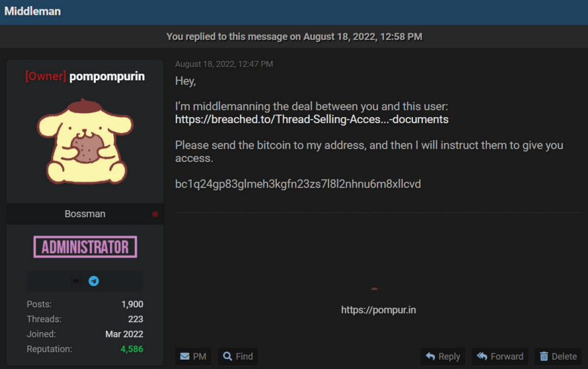Click the 1,900 posts count
This screenshot has height=369, width=588.
click(x=132, y=304)
